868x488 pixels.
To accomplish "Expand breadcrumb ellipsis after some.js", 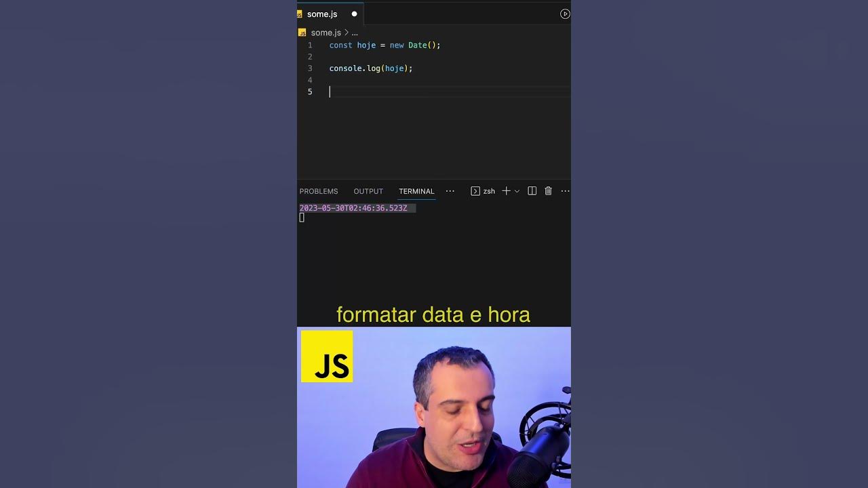I will point(355,33).
